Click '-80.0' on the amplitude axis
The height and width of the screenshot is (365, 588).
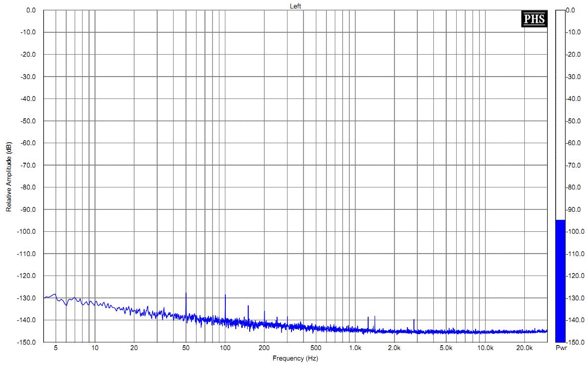28,187
